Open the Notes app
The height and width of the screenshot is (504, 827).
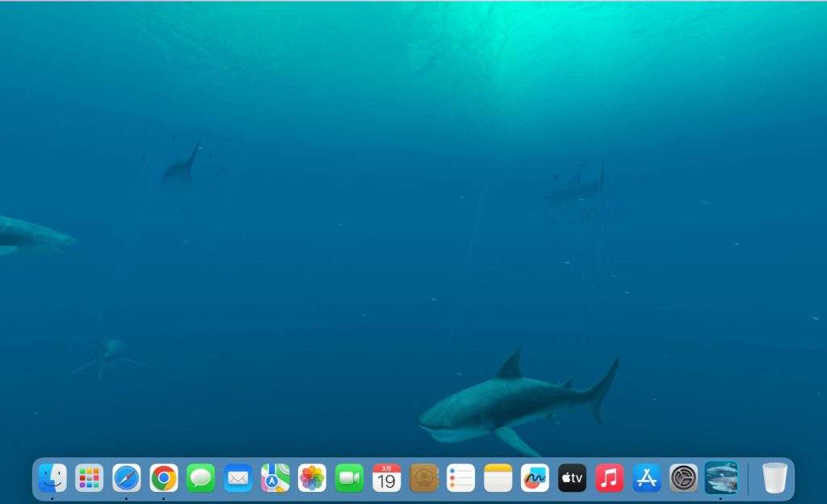click(x=498, y=478)
